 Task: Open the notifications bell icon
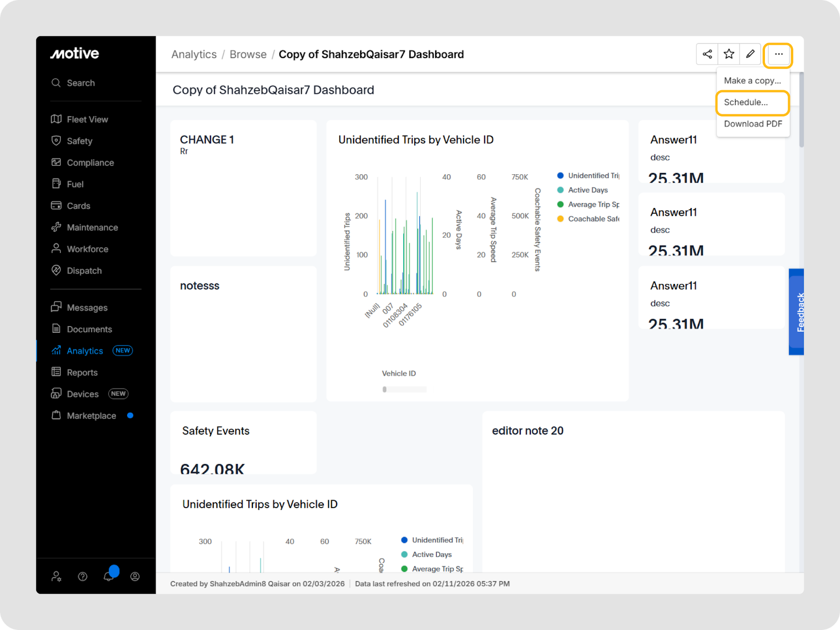point(109,576)
